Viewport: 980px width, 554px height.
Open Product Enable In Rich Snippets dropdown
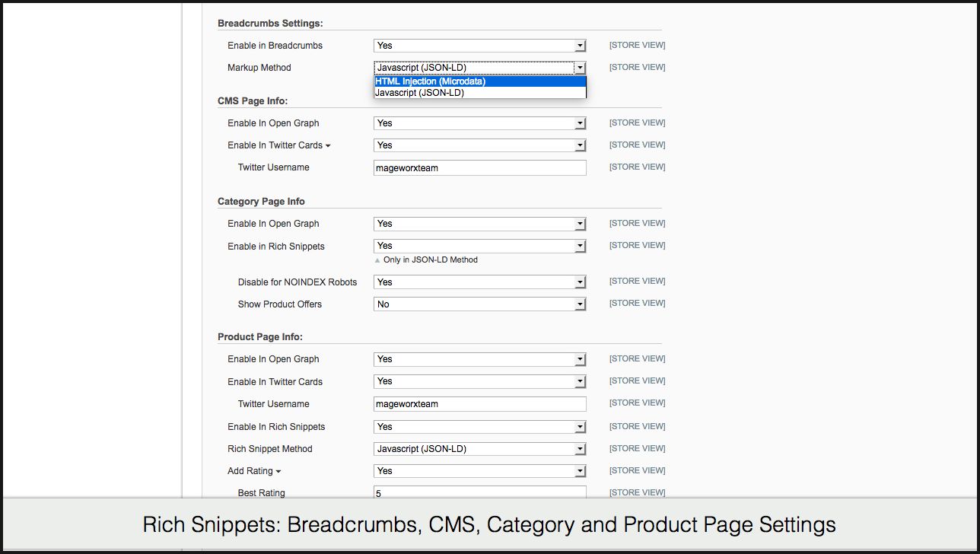479,427
